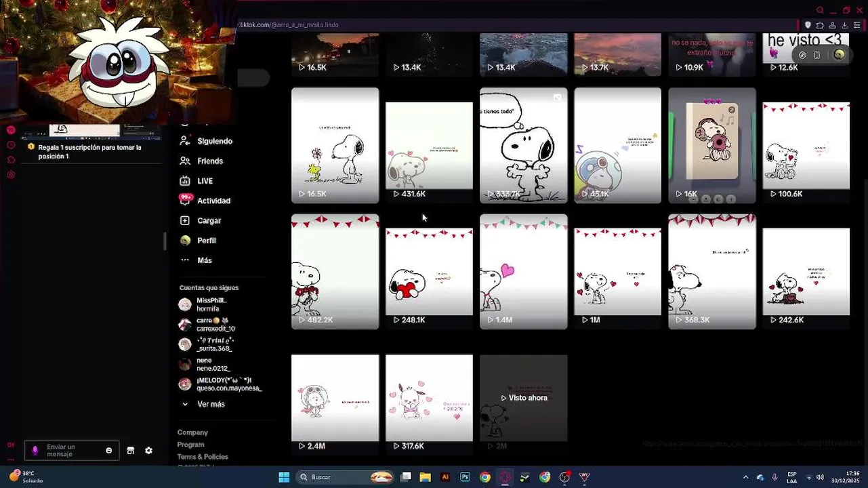
Task: Open the browser extensions puzzle icon
Action: [820, 25]
